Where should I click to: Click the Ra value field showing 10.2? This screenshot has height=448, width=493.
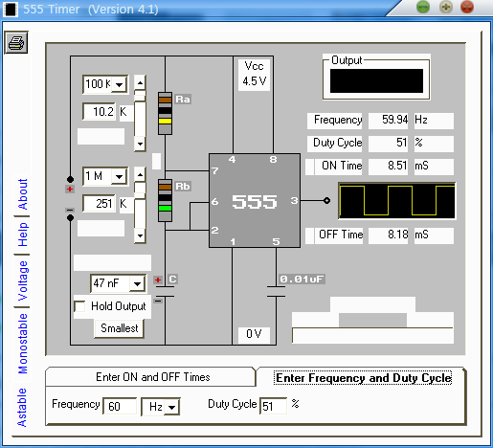(100, 111)
